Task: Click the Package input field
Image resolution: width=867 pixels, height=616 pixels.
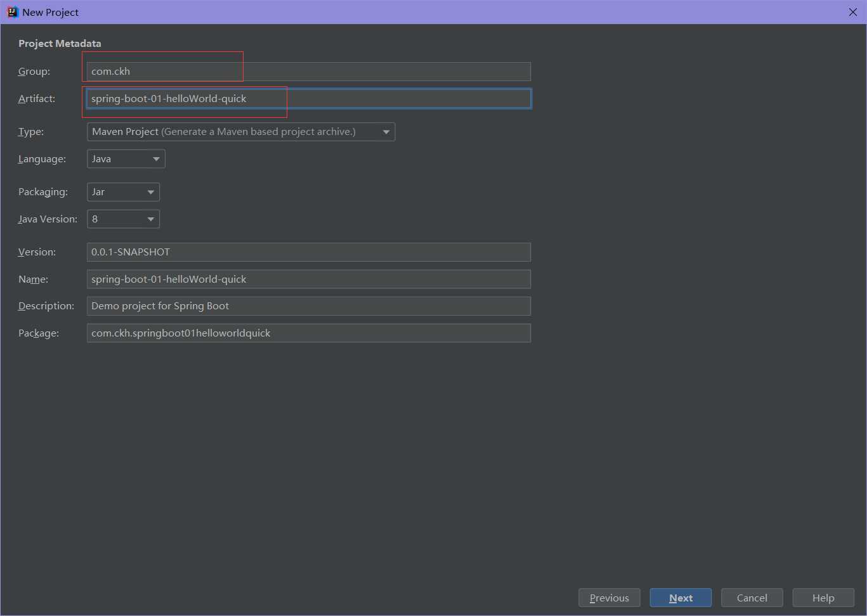Action: (x=308, y=333)
